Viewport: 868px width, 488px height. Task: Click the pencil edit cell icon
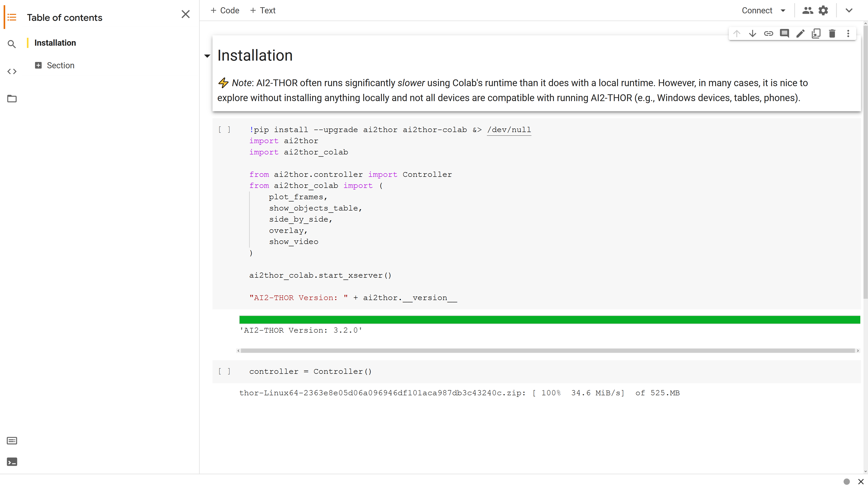tap(800, 33)
